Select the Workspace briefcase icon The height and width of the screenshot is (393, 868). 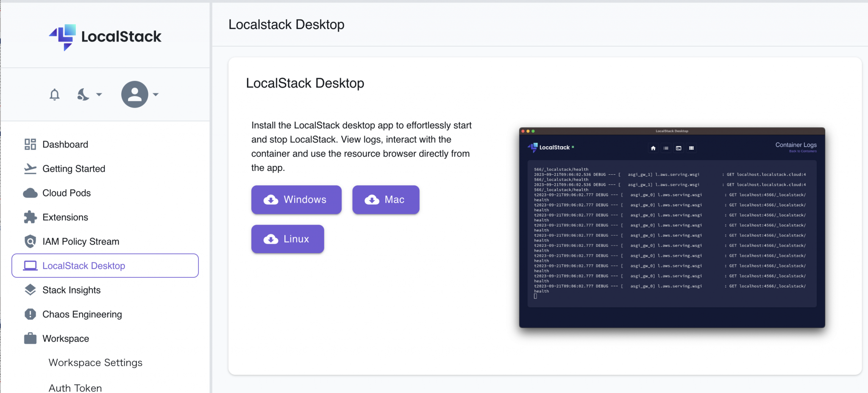tap(30, 338)
